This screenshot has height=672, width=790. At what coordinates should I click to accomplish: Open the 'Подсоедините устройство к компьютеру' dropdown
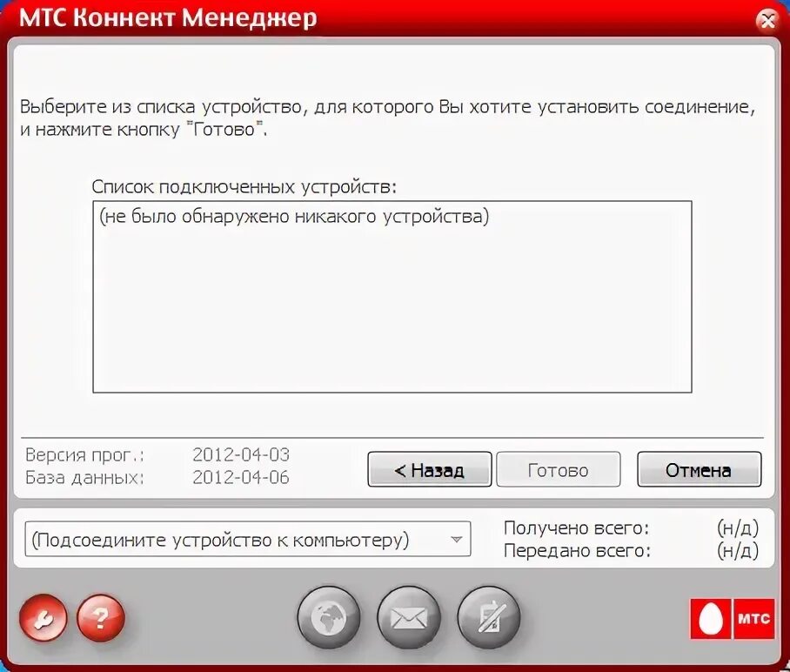coord(248,540)
